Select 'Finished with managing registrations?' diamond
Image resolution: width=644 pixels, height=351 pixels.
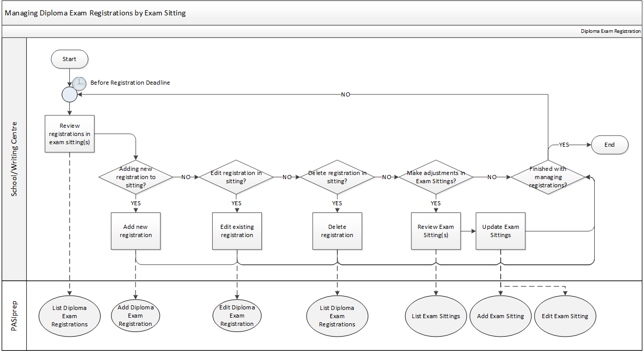pos(548,177)
